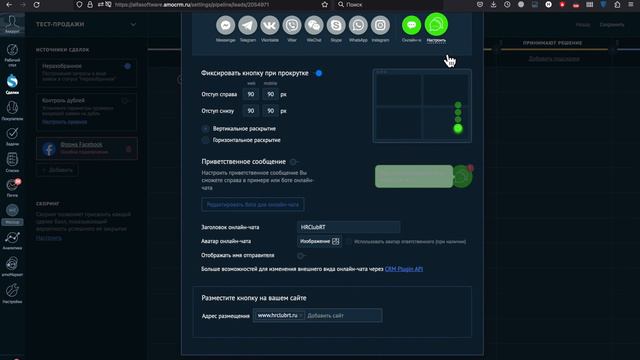Toggle Отображать имя отправителя switch

301,256
